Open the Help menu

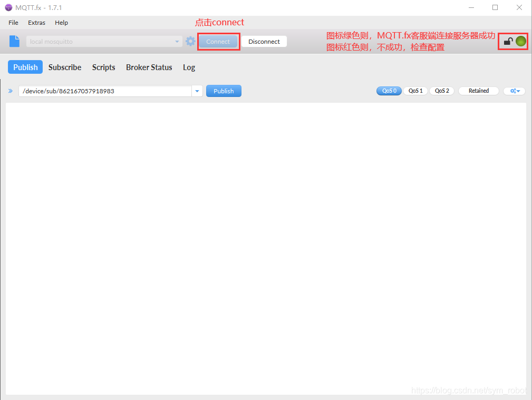click(x=61, y=23)
